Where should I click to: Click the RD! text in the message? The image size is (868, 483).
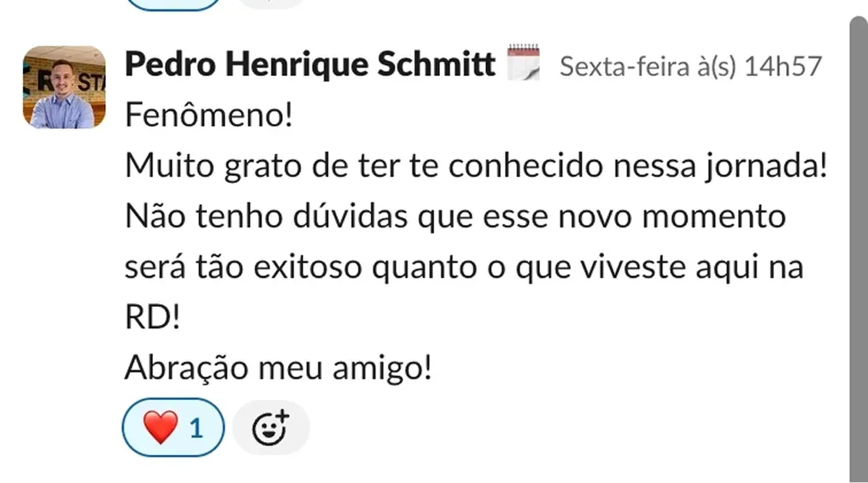tap(153, 317)
